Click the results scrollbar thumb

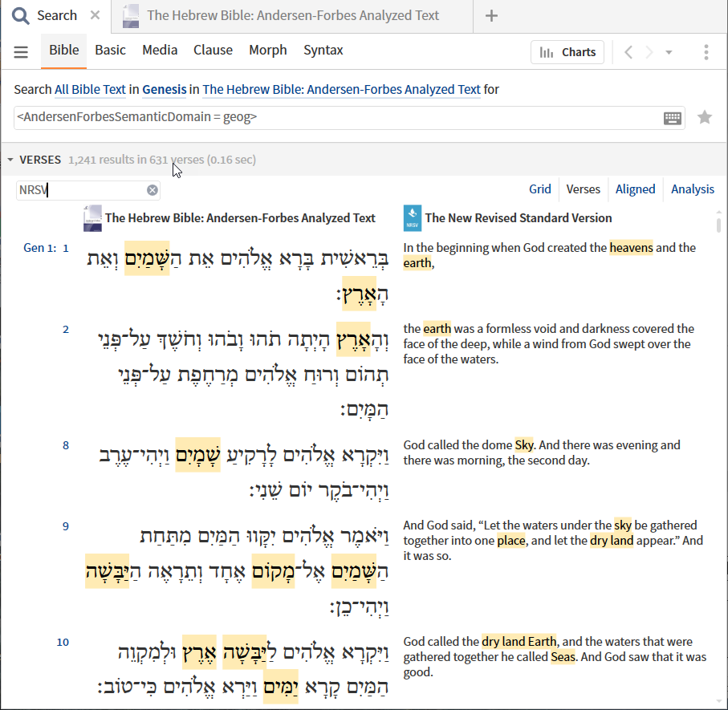[x=718, y=224]
